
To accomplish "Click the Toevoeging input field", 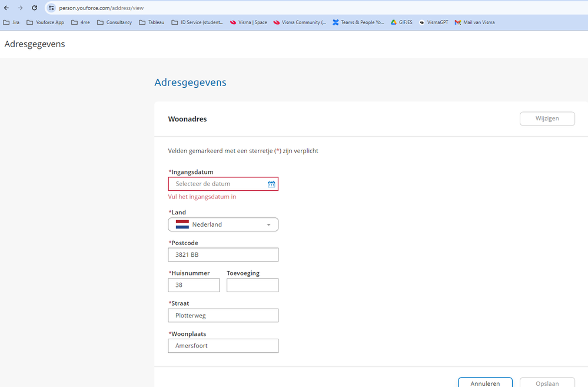I will coord(253,285).
